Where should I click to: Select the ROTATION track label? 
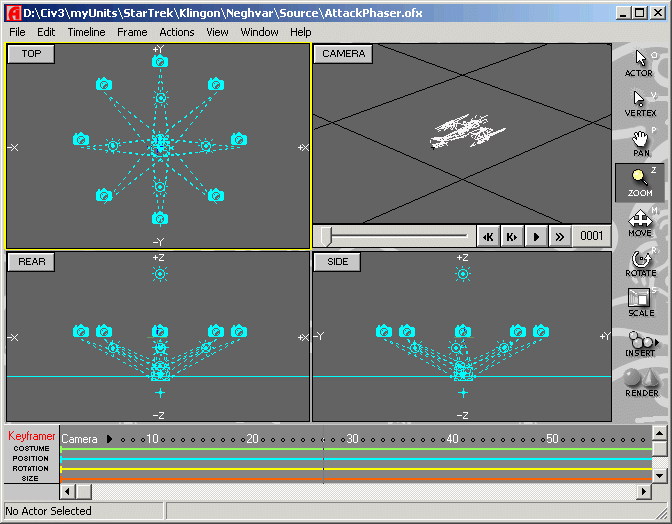[30, 468]
